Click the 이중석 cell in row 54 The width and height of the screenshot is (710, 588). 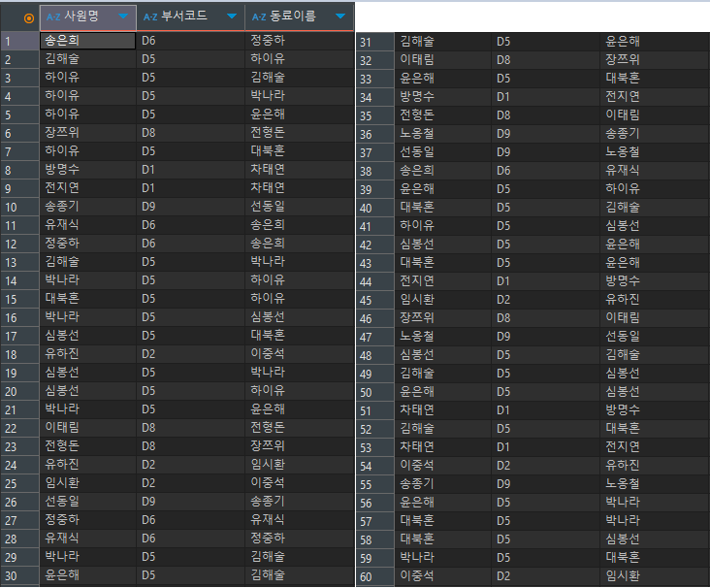(x=443, y=466)
